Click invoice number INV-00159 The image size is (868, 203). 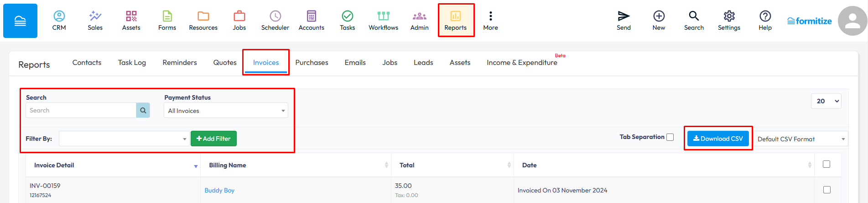click(x=45, y=186)
